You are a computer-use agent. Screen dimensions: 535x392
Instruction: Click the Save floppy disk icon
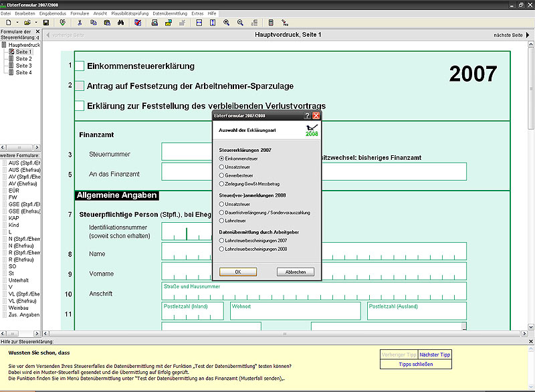pos(46,23)
